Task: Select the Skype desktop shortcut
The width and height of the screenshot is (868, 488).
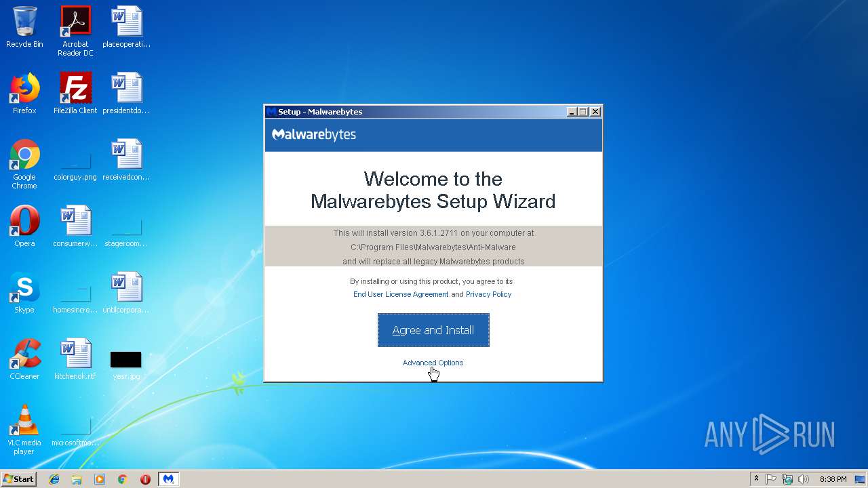Action: [24, 293]
